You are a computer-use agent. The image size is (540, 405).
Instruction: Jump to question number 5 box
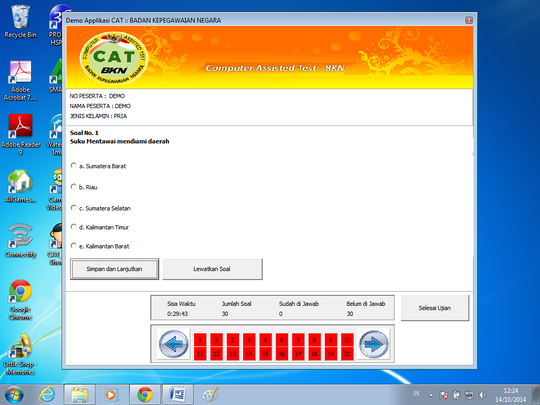tap(265, 340)
